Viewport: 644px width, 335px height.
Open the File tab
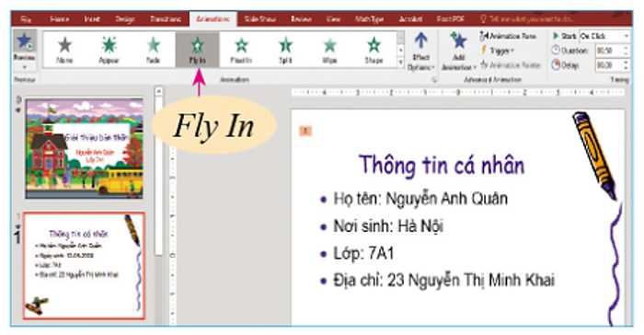pyautogui.click(x=26, y=19)
